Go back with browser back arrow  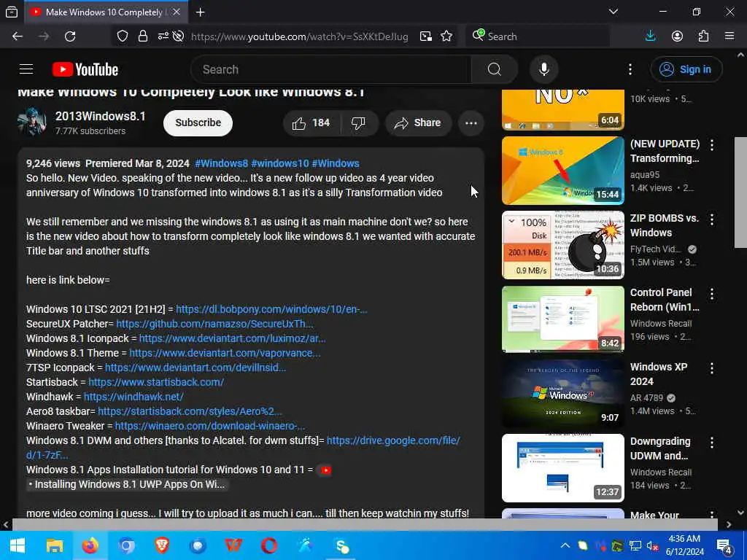point(18,36)
